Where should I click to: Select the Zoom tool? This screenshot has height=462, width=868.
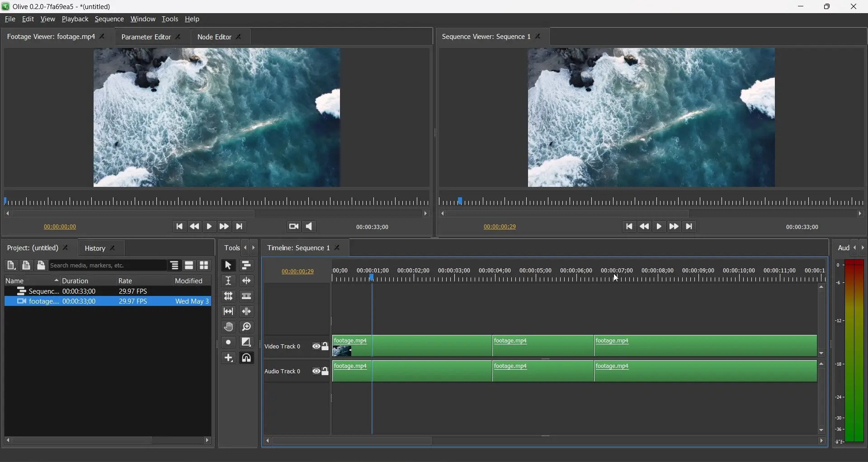[247, 327]
